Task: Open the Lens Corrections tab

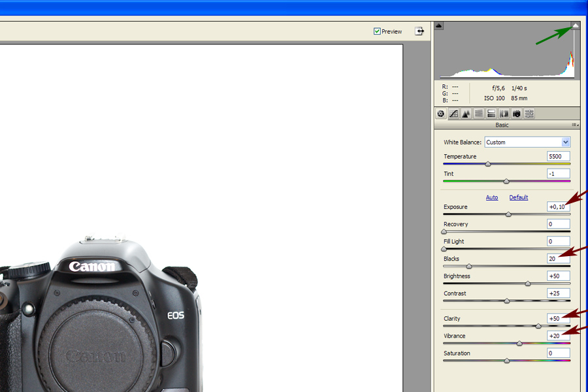Action: (x=504, y=114)
